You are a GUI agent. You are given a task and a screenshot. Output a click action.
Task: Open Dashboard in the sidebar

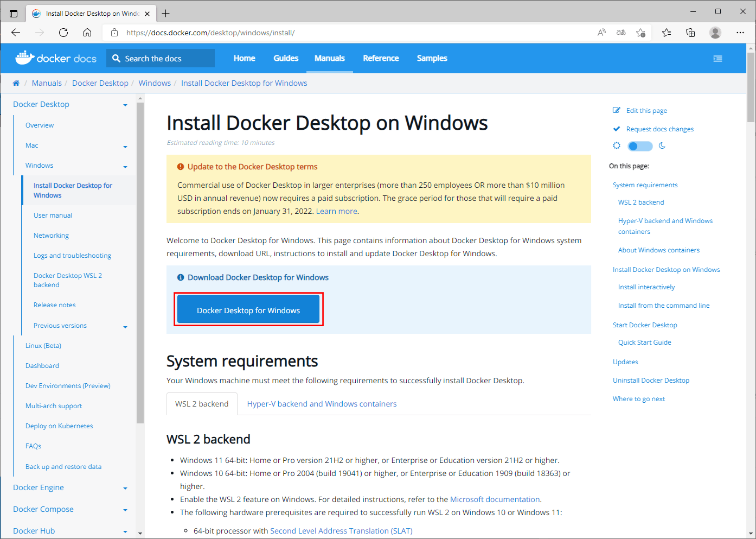(42, 366)
